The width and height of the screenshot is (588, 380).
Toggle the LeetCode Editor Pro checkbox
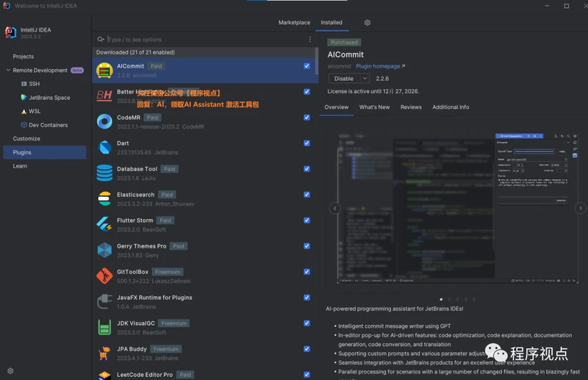tap(306, 374)
